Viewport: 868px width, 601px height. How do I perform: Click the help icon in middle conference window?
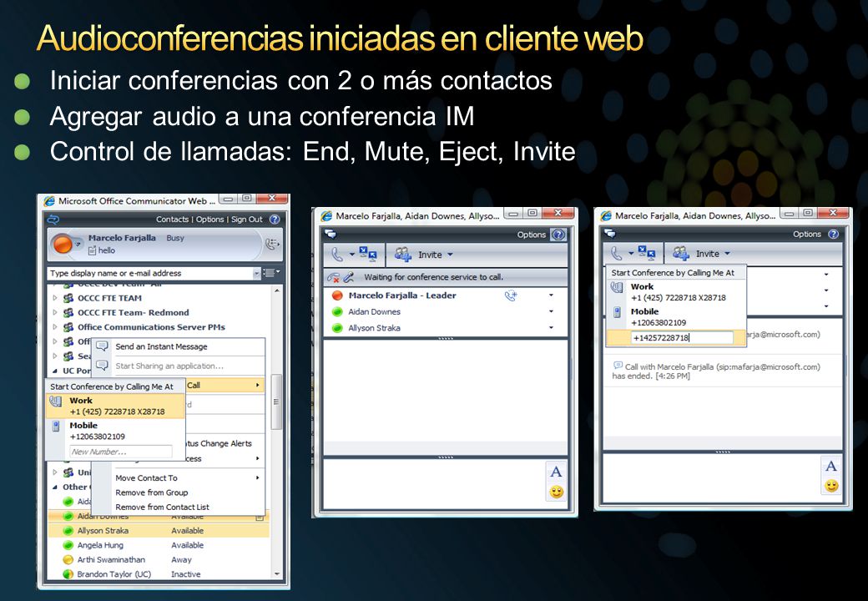tap(558, 235)
